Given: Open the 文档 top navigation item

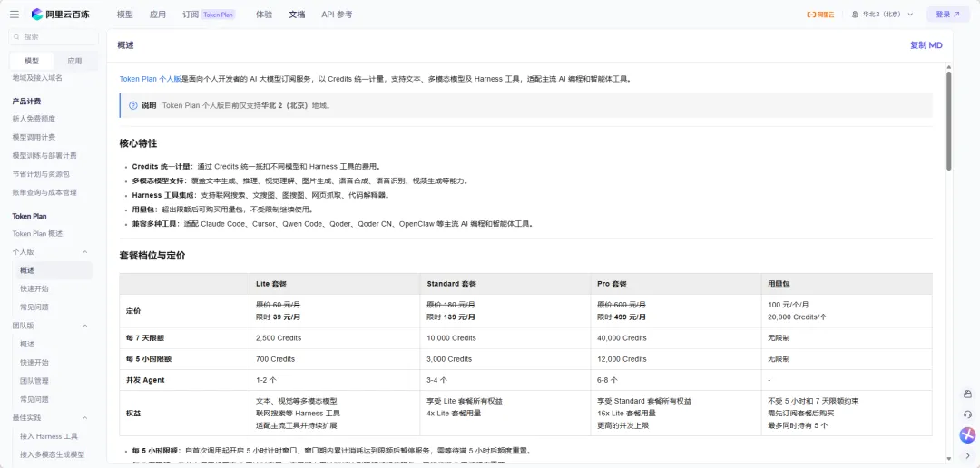Looking at the screenshot, I should [297, 15].
